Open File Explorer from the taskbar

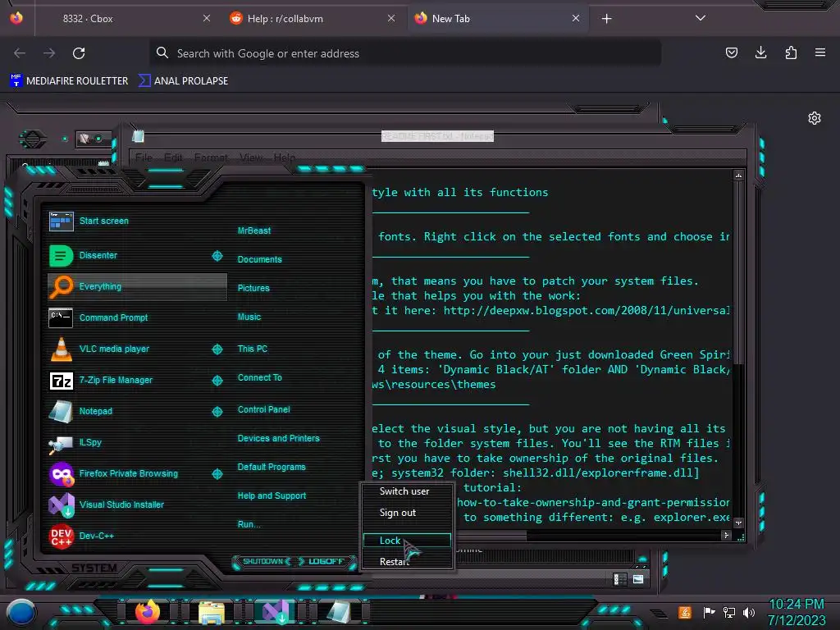(212, 612)
